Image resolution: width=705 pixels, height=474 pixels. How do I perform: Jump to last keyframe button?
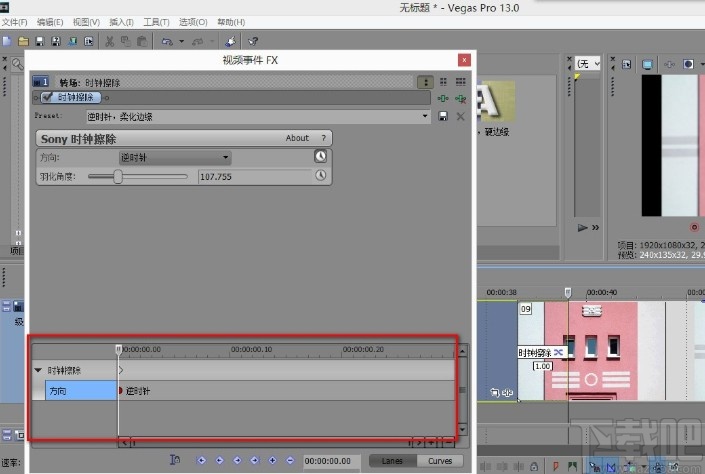254,460
